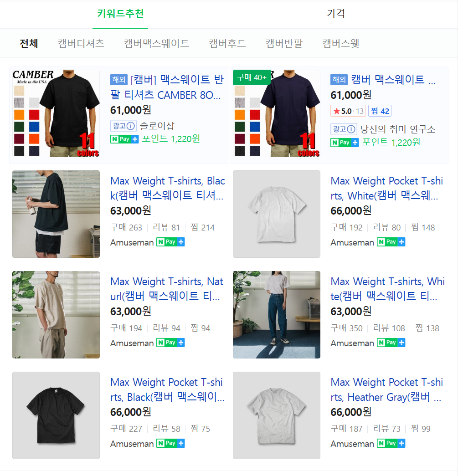The width and height of the screenshot is (458, 476).
Task: Click 찜 148 wishlist count
Action: pyautogui.click(x=423, y=227)
